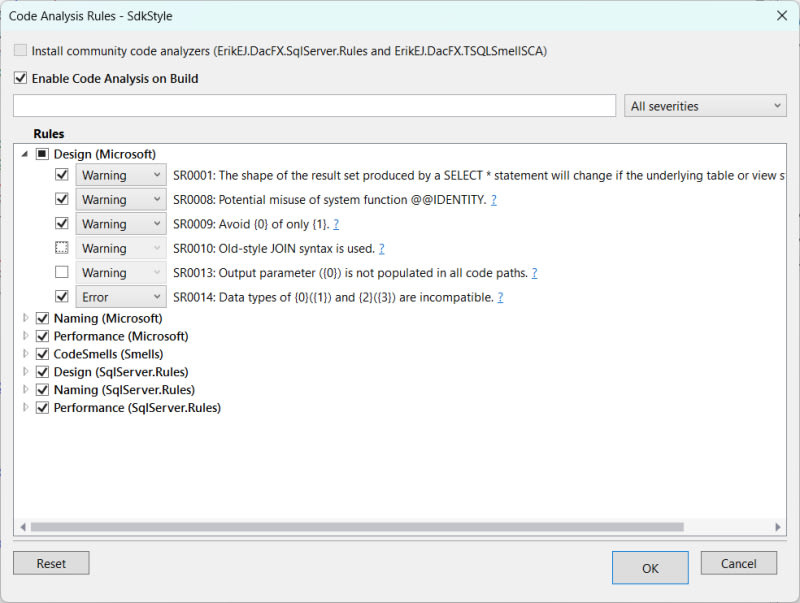This screenshot has width=800, height=603.
Task: Toggle Enable Code Analysis on Build
Action: pos(21,78)
